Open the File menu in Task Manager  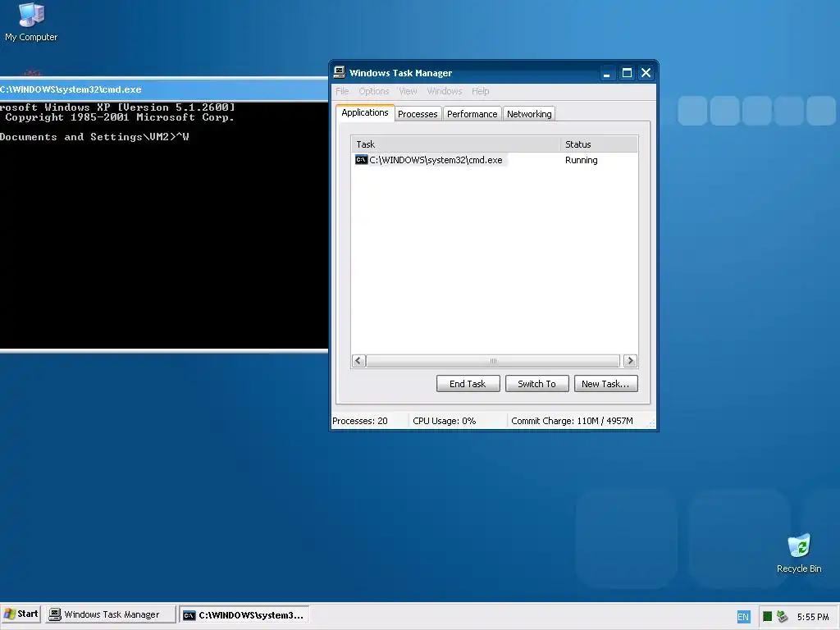point(342,91)
